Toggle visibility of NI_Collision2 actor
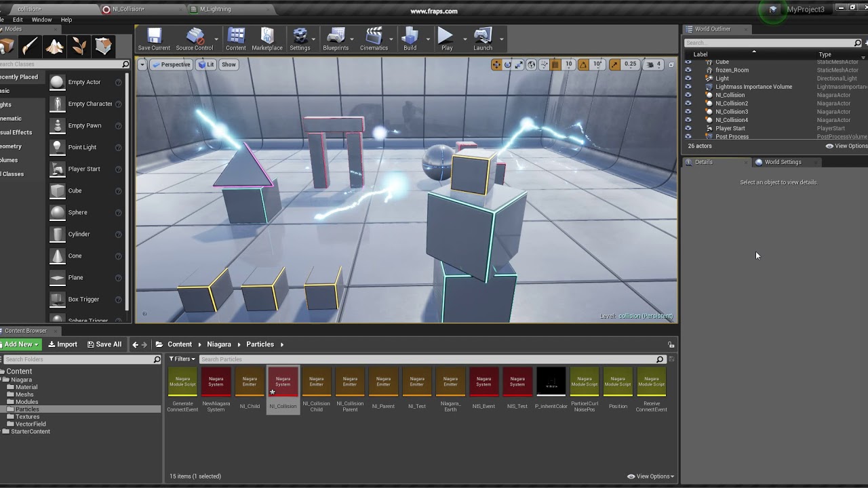Image resolution: width=868 pixels, height=488 pixels. pos(688,104)
